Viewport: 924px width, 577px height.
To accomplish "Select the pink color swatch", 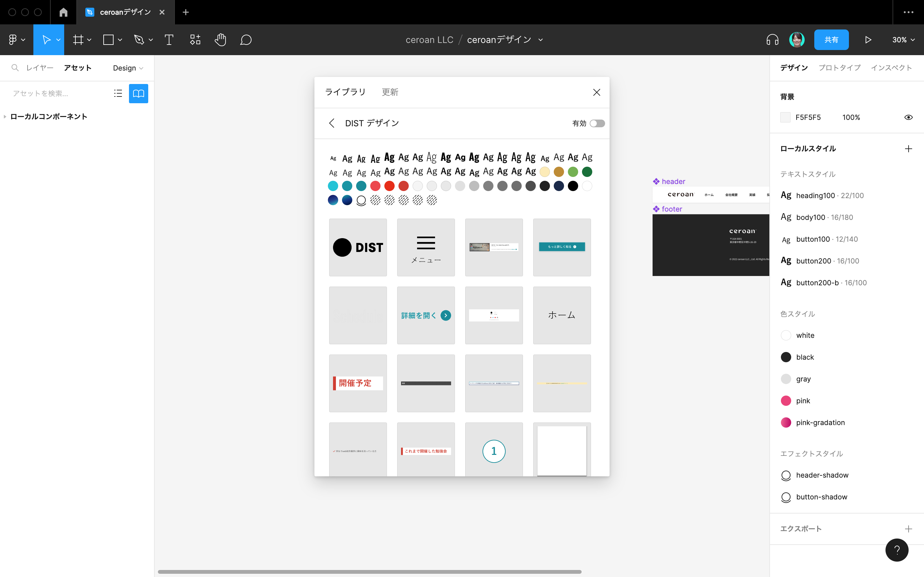I will [786, 401].
